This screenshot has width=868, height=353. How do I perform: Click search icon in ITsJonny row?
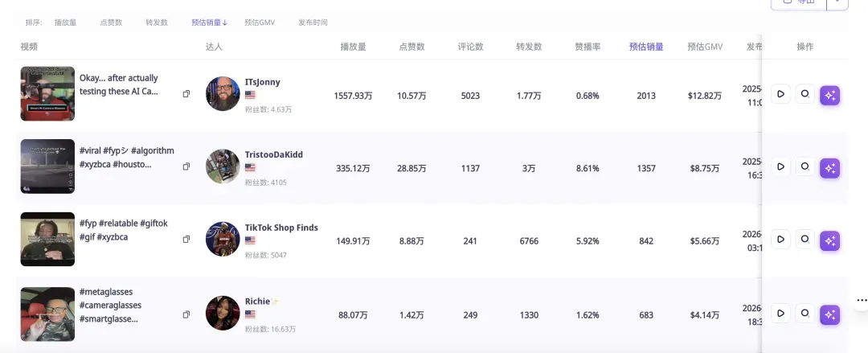click(805, 94)
